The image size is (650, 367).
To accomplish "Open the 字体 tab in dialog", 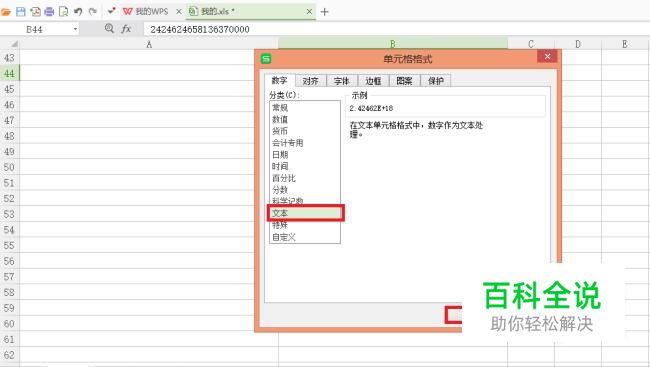I will (x=342, y=81).
